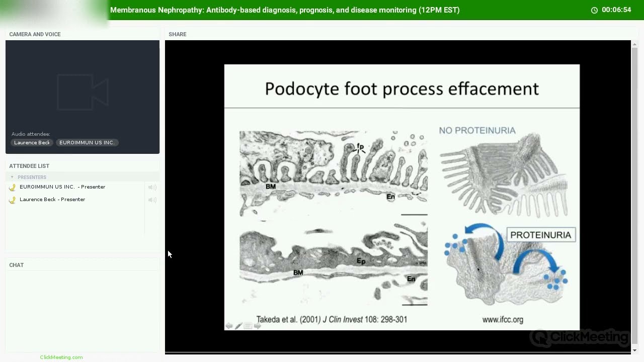Select the CAMERA AND VOICE panel header

(x=35, y=34)
